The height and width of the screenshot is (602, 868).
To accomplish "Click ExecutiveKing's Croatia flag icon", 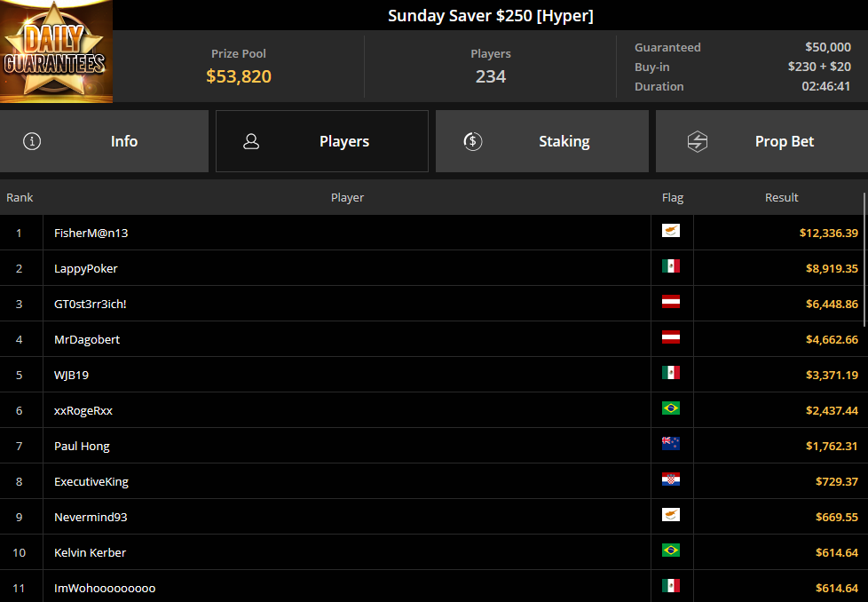I will click(670, 479).
